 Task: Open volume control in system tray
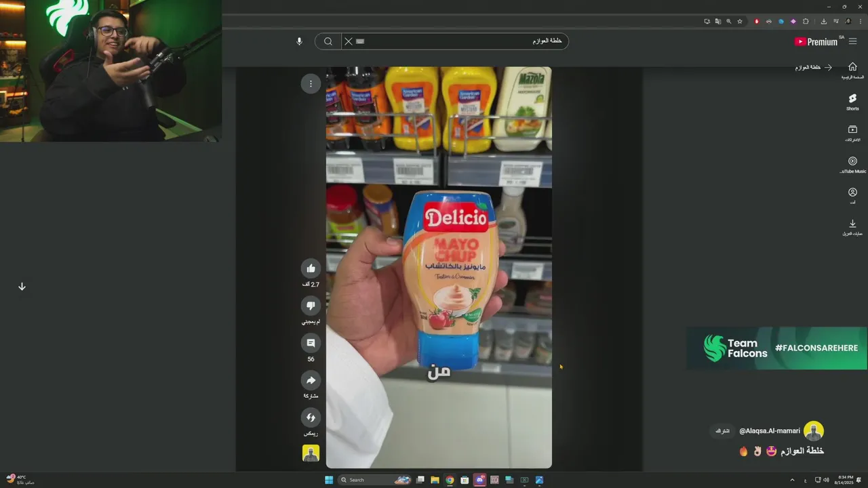click(826, 480)
